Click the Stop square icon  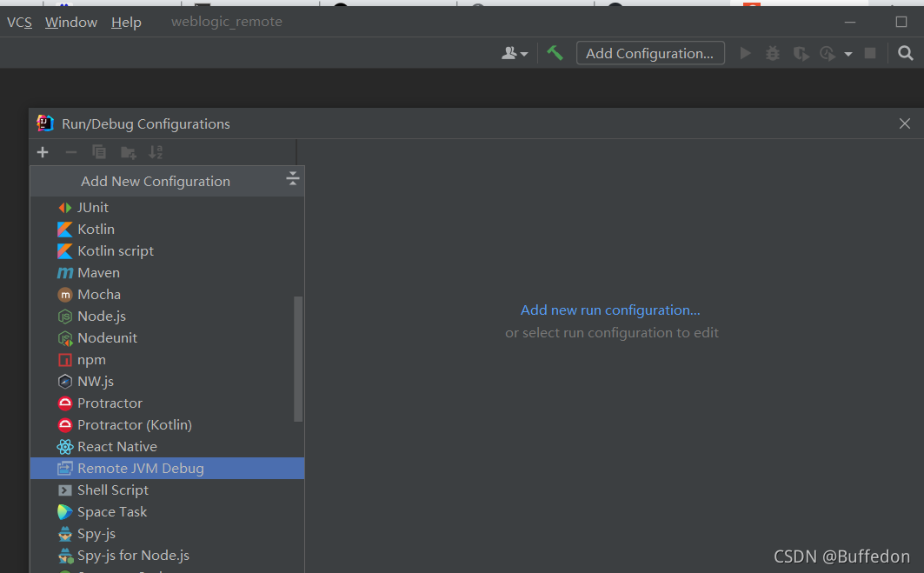[870, 53]
